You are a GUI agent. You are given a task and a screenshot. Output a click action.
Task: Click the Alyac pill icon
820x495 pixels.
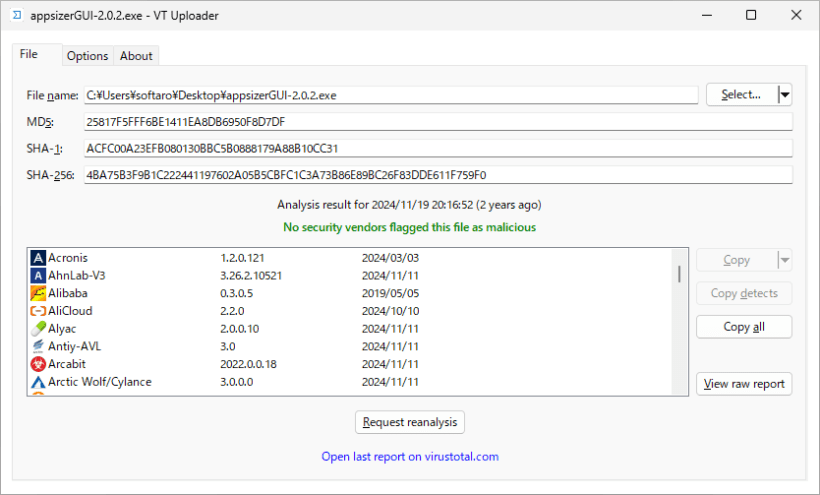pyautogui.click(x=38, y=329)
